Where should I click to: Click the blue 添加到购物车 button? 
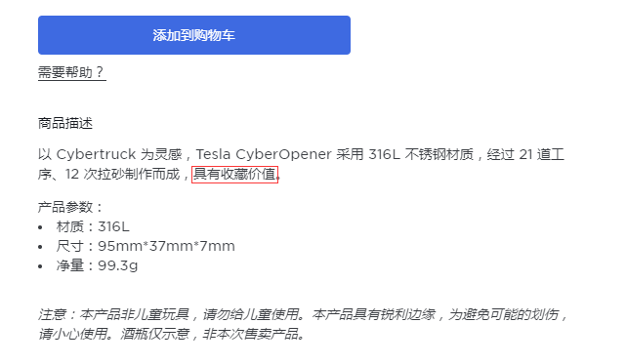click(194, 35)
